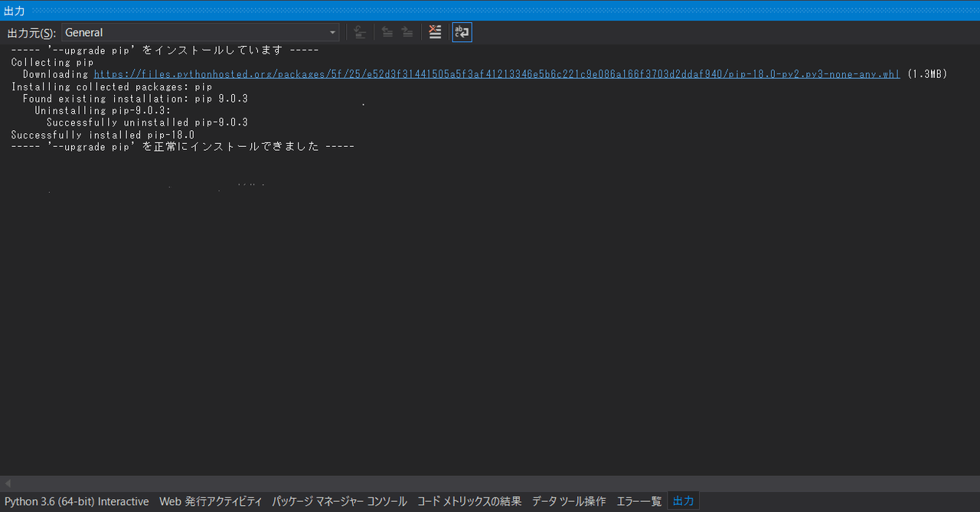Open the pip-18.0 wheel download link
The width and height of the screenshot is (980, 512).
(x=496, y=74)
